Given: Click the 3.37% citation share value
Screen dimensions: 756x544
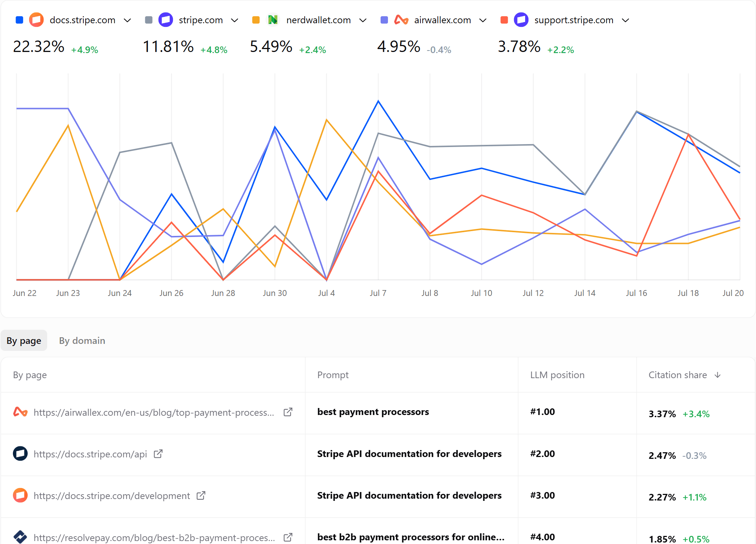Looking at the screenshot, I should pos(662,414).
